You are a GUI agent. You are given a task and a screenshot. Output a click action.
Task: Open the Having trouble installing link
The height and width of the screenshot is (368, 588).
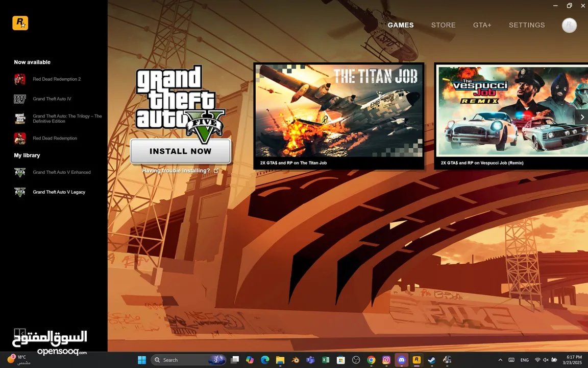tap(176, 171)
